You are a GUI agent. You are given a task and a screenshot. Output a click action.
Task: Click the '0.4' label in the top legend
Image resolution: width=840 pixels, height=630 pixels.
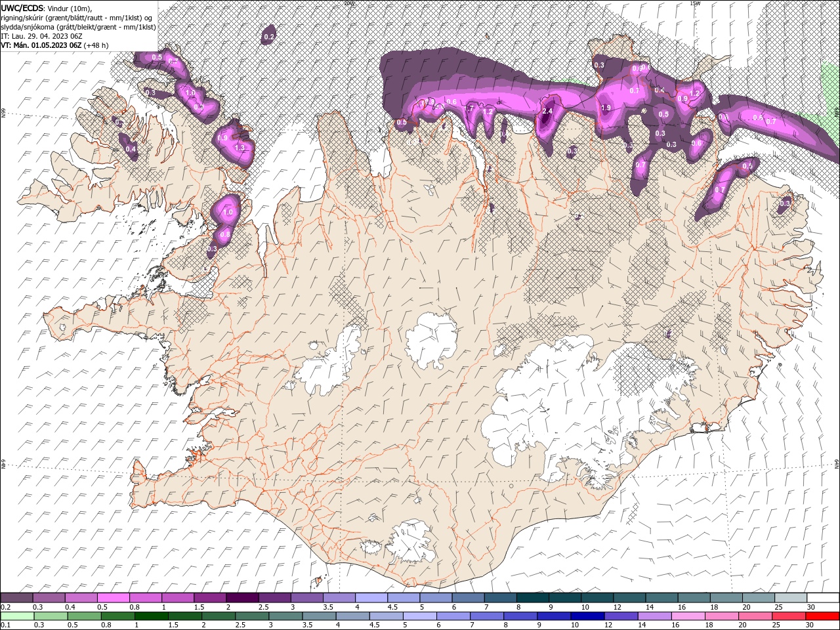point(70,607)
